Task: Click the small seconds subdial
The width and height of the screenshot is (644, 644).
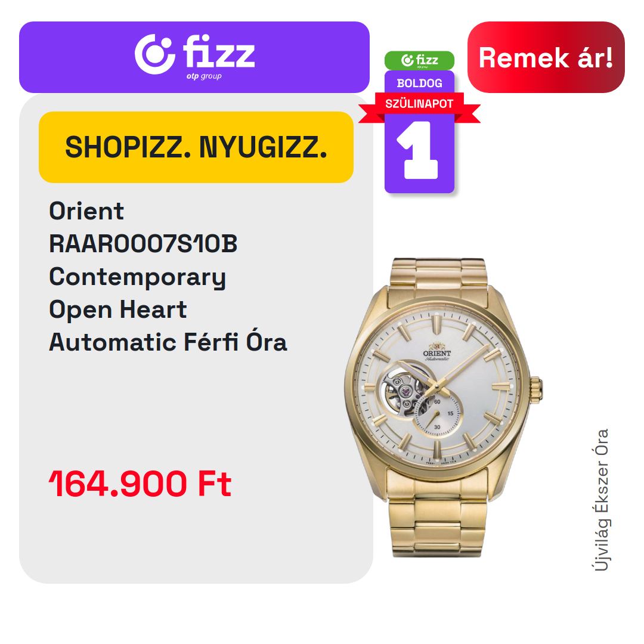Action: click(x=438, y=414)
